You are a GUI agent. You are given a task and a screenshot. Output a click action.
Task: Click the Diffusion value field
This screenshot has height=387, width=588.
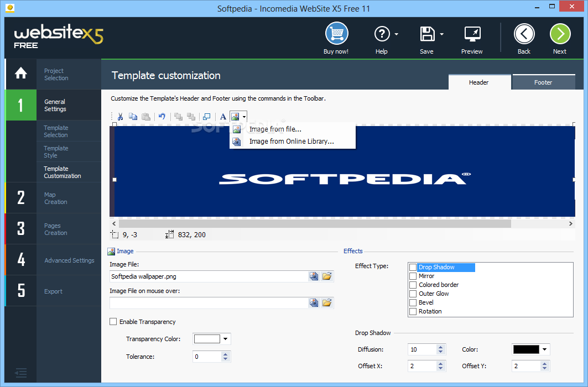422,349
